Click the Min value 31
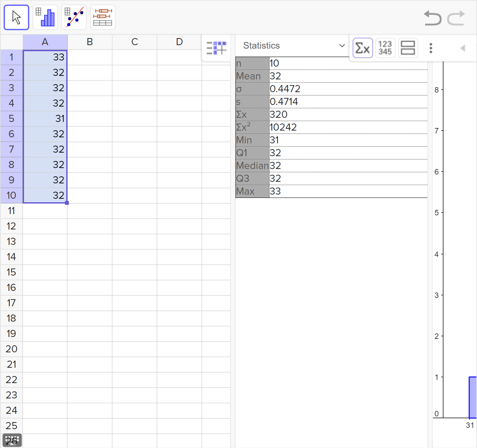 (x=274, y=140)
